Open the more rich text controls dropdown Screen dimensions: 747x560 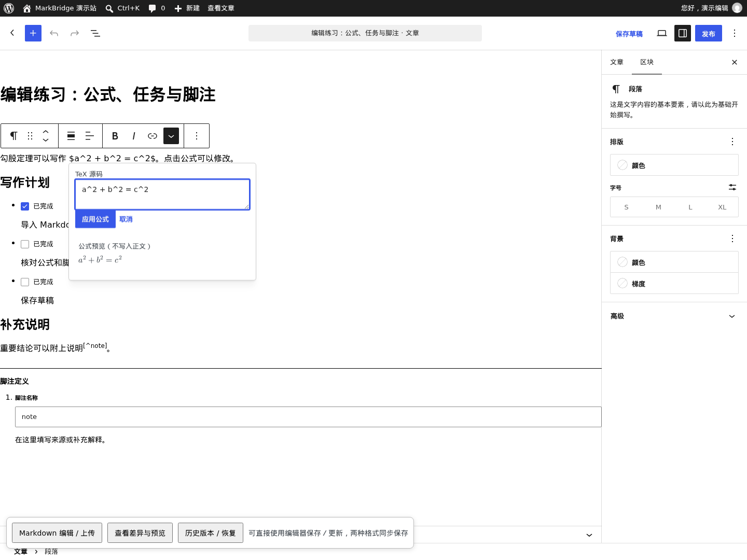click(x=171, y=136)
